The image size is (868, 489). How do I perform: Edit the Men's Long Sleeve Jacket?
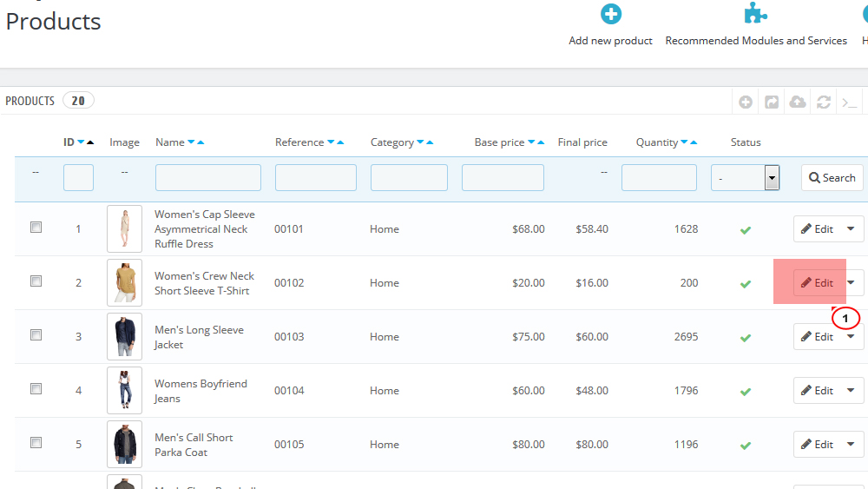(817, 336)
